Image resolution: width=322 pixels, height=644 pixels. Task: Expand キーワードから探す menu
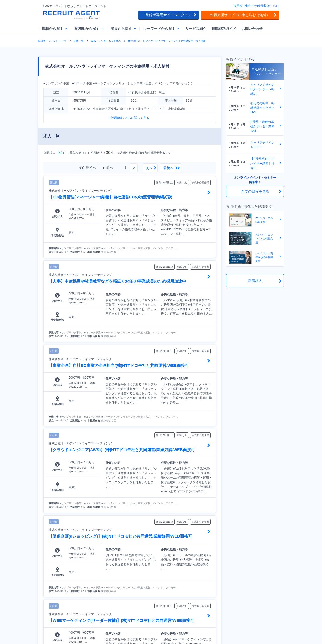(x=161, y=29)
